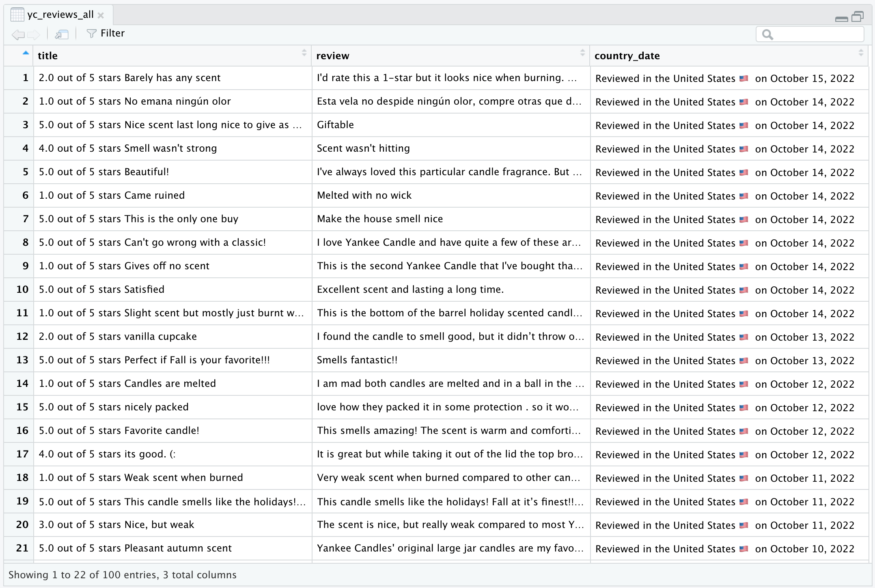Screen dimensions: 875x588
Task: Maximize the viewer pane
Action: pyautogui.click(x=858, y=16)
